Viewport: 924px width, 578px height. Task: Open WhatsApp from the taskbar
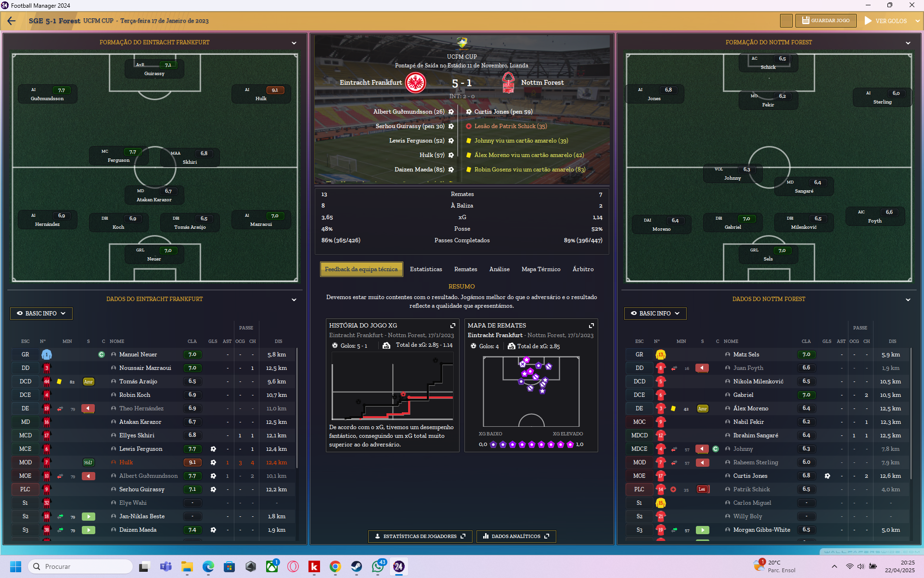(378, 566)
